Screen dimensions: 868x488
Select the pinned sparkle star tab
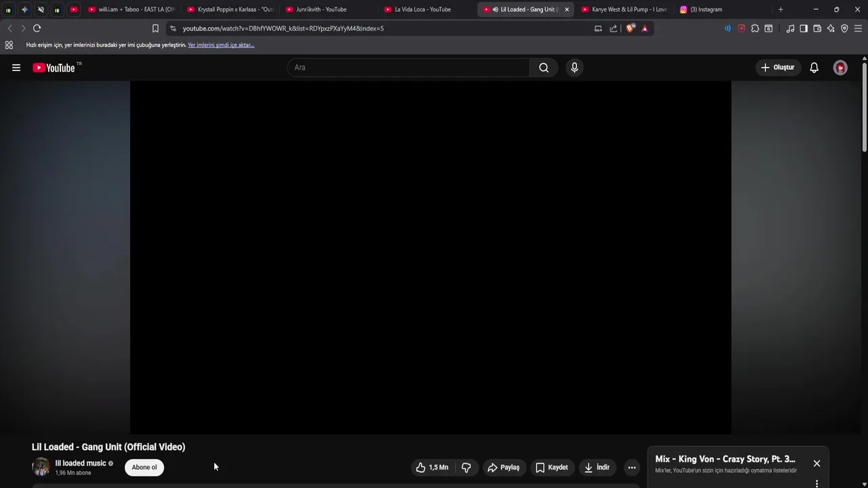tap(24, 9)
